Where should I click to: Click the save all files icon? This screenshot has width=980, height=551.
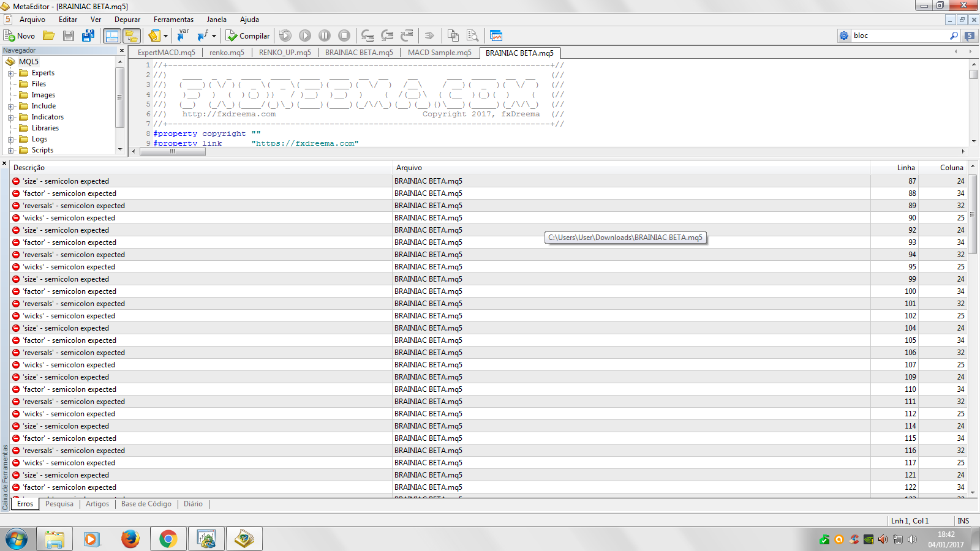click(x=88, y=36)
